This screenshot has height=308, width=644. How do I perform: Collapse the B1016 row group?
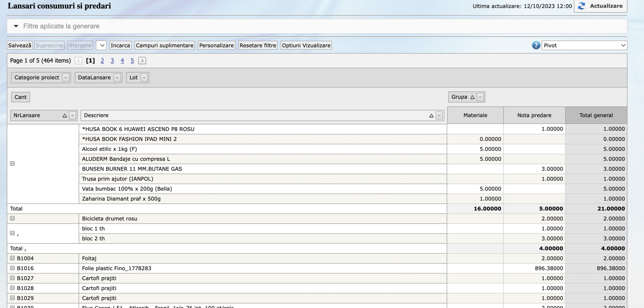12,268
